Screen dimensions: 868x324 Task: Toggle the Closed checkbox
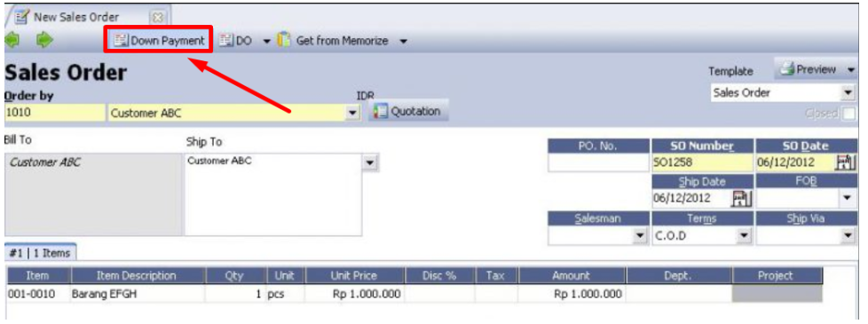coord(848,115)
